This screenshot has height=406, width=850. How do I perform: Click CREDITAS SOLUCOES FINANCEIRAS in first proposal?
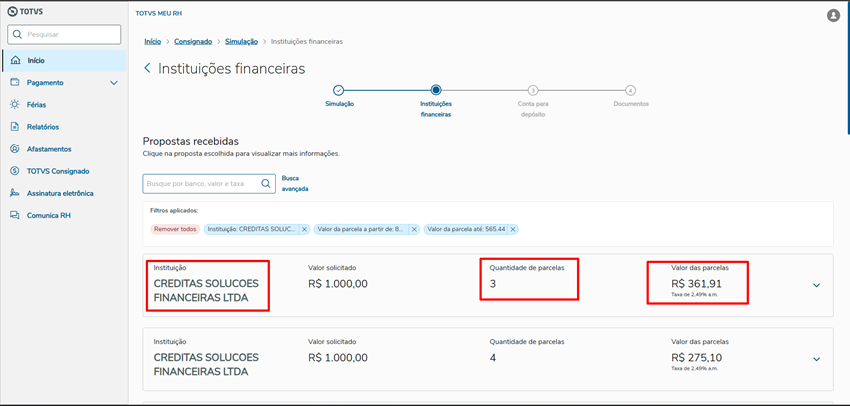click(207, 291)
